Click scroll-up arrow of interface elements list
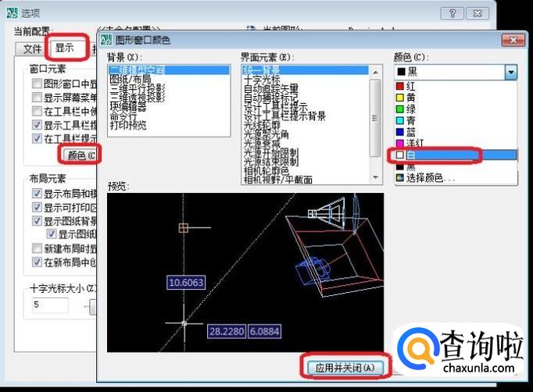Image resolution: width=533 pixels, height=392 pixels. (375, 73)
